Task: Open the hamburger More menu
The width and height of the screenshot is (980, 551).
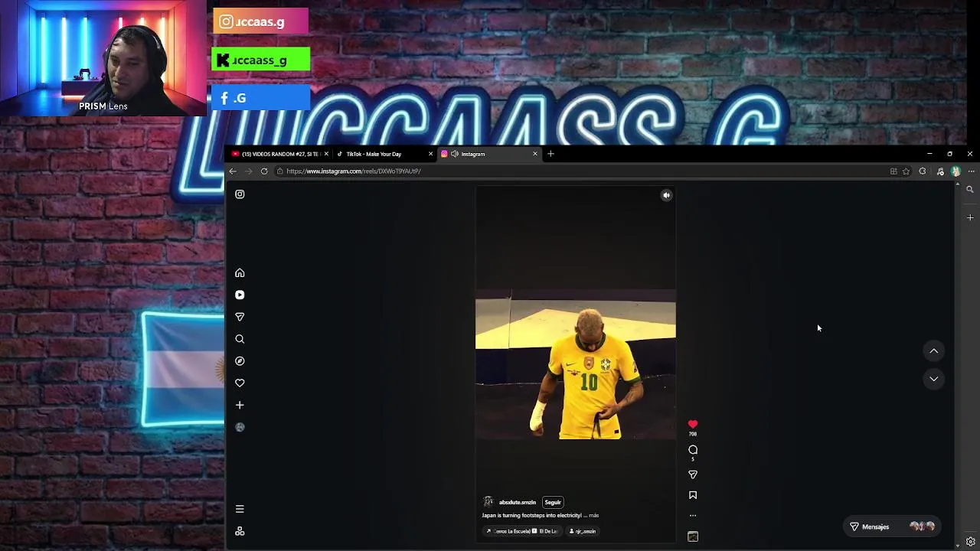Action: 240,509
